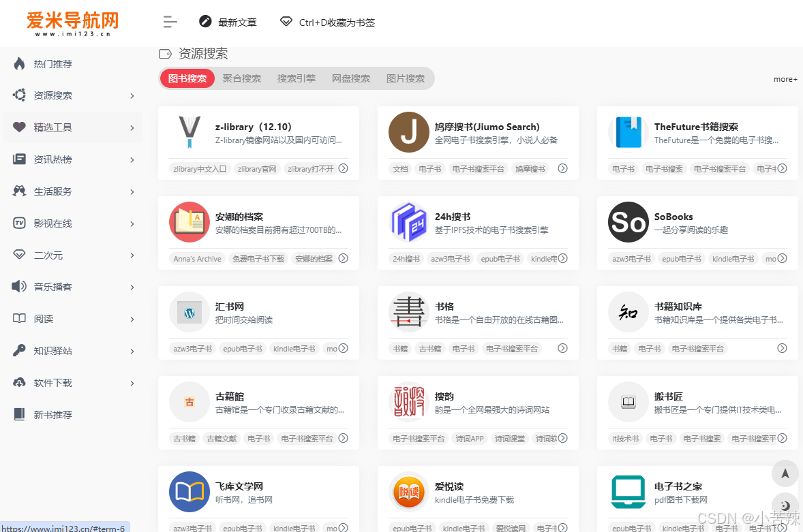Open 书籍知识库 知 logo
This screenshot has width=803, height=532.
pos(628,312)
